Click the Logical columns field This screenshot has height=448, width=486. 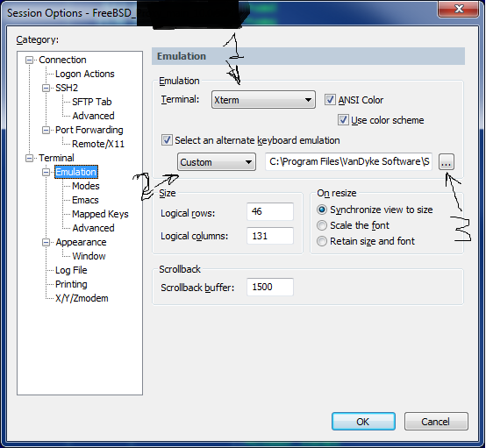point(270,236)
